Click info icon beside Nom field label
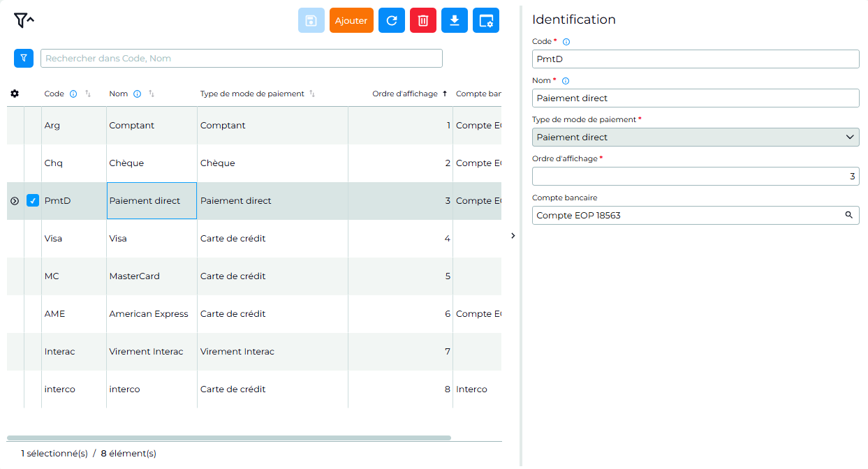Viewport: 868px width, 469px height. (x=566, y=81)
